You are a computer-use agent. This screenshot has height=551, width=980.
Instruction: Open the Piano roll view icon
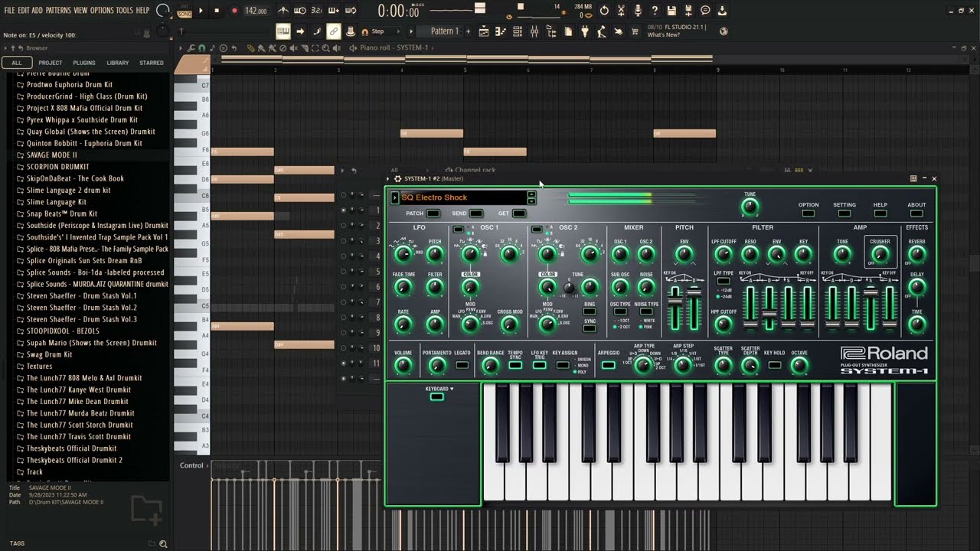(501, 31)
